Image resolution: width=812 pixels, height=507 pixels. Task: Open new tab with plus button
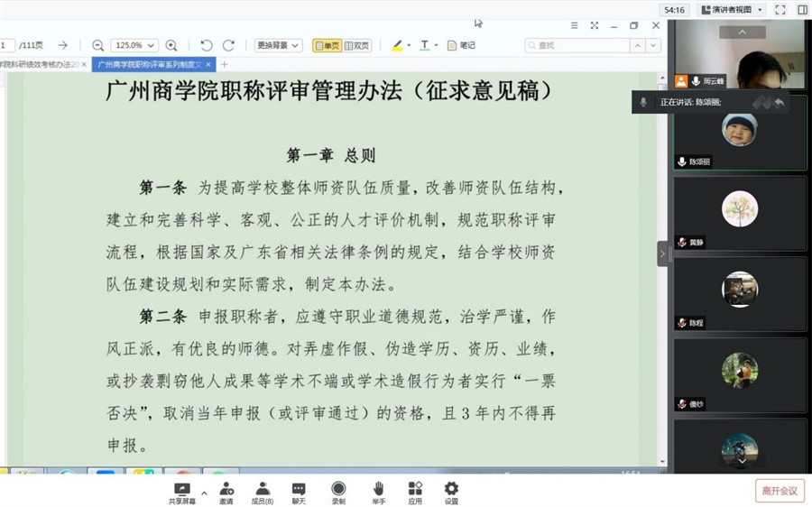coord(225,65)
